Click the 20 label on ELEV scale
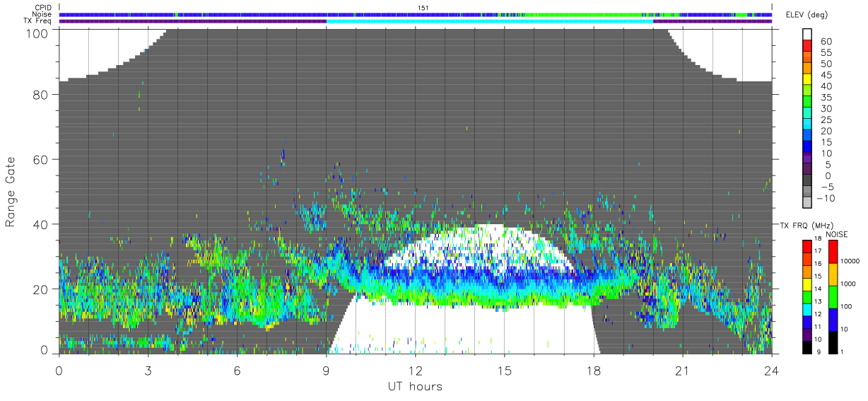The height and width of the screenshot is (401, 868). [x=826, y=132]
